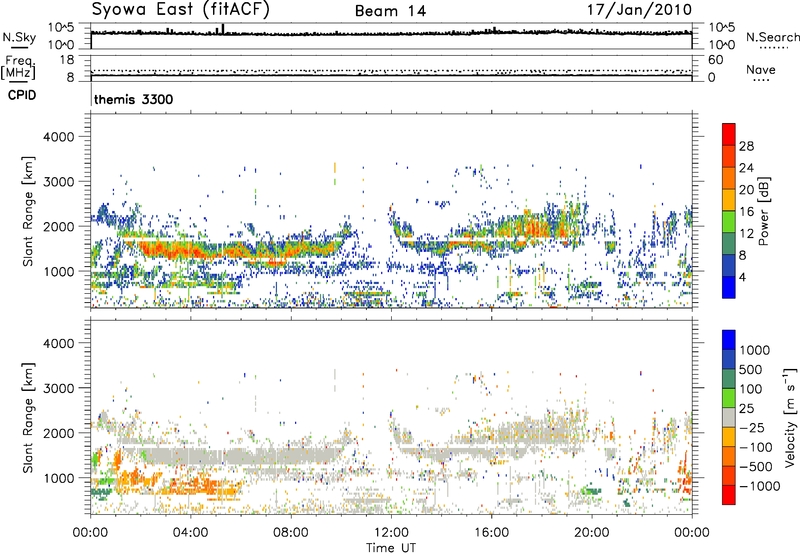Pick the blue top segment of Velocity colorbar
Viewport: 800px width, 554px height.
tap(729, 340)
